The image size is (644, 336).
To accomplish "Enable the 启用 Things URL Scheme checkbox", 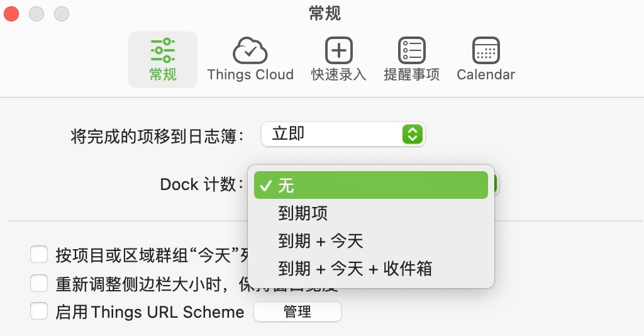I will [40, 311].
